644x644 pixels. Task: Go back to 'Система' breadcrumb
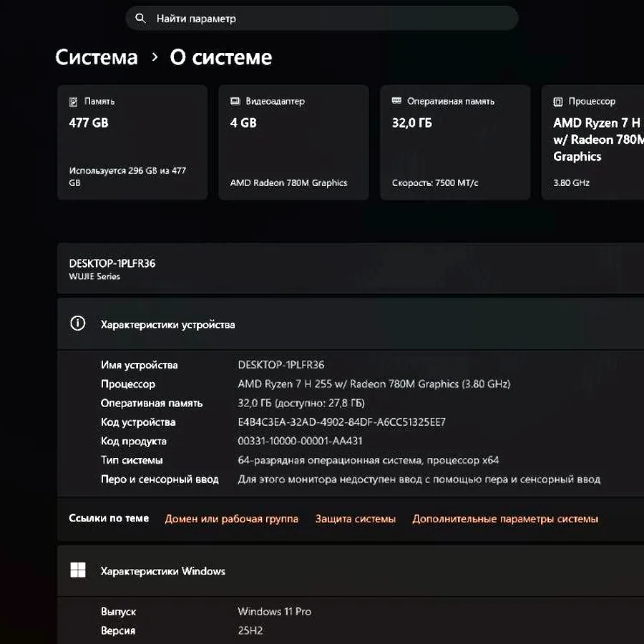pyautogui.click(x=97, y=57)
